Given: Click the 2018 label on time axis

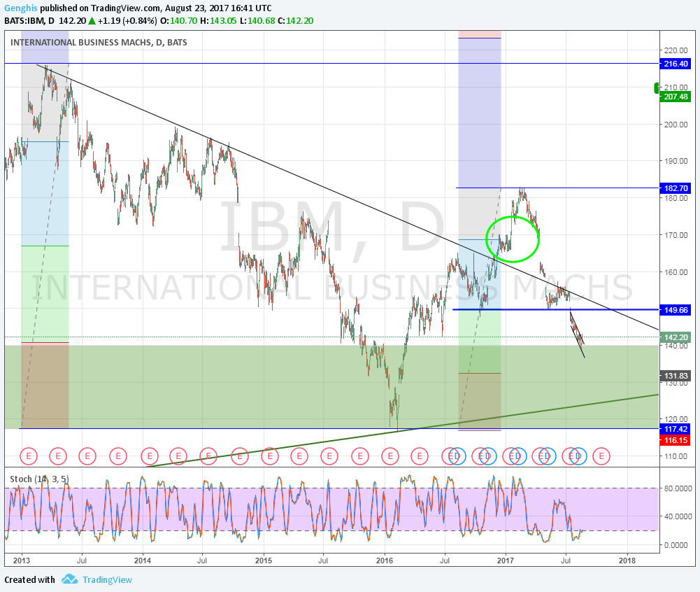Looking at the screenshot, I should click(627, 561).
